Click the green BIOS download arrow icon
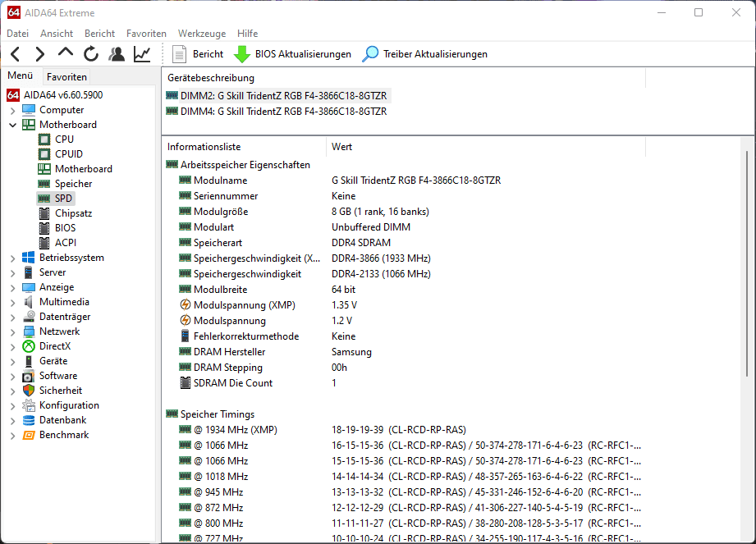756x544 pixels. (x=241, y=54)
